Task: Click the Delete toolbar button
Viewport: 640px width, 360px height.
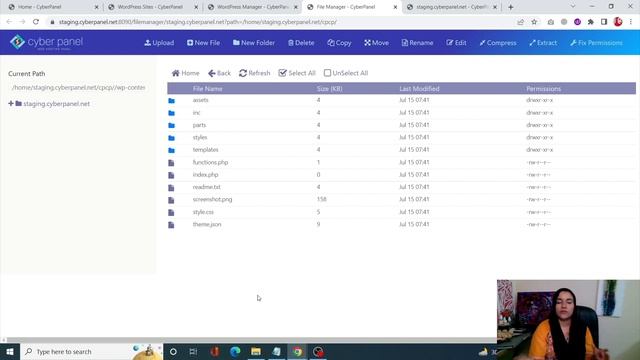Action: coord(301,43)
